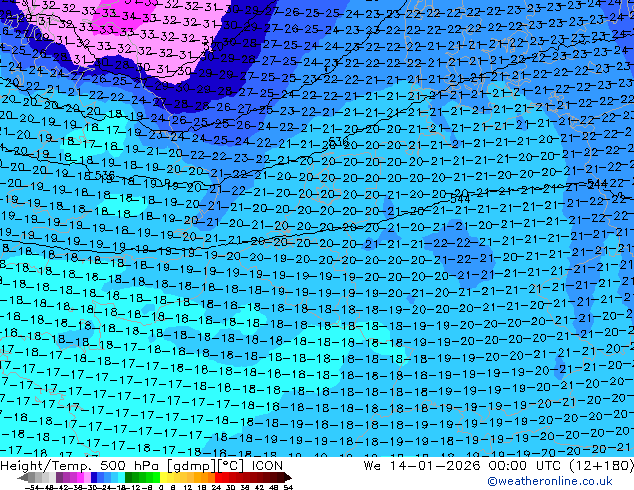Click the 'Height/Temp.' chart title text
Image resolution: width=634 pixels, height=490 pixels.
coord(45,466)
